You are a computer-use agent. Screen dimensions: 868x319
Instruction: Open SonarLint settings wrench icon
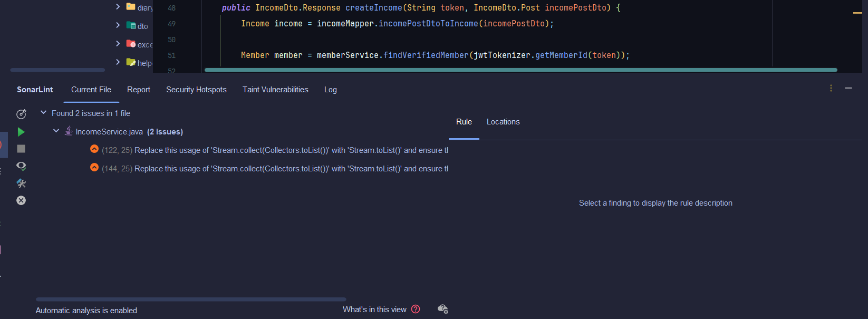[x=21, y=183]
